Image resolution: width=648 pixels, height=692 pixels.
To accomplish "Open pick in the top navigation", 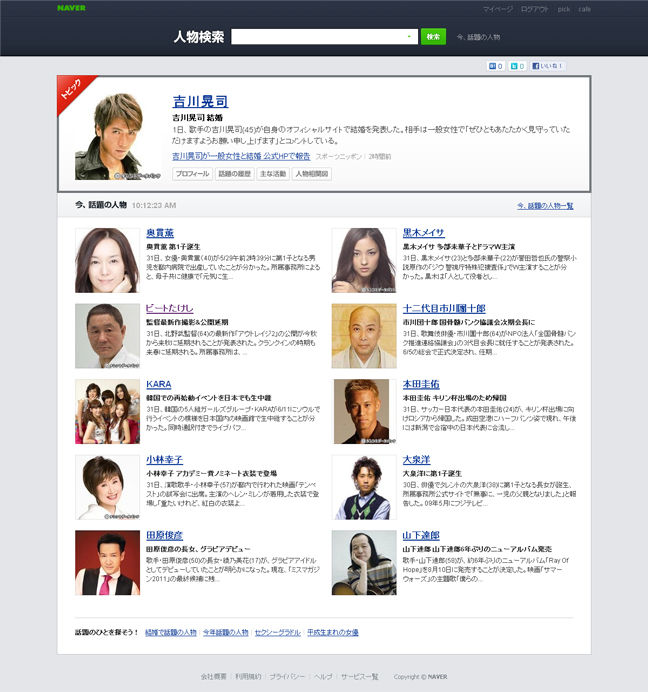I will pyautogui.click(x=564, y=9).
